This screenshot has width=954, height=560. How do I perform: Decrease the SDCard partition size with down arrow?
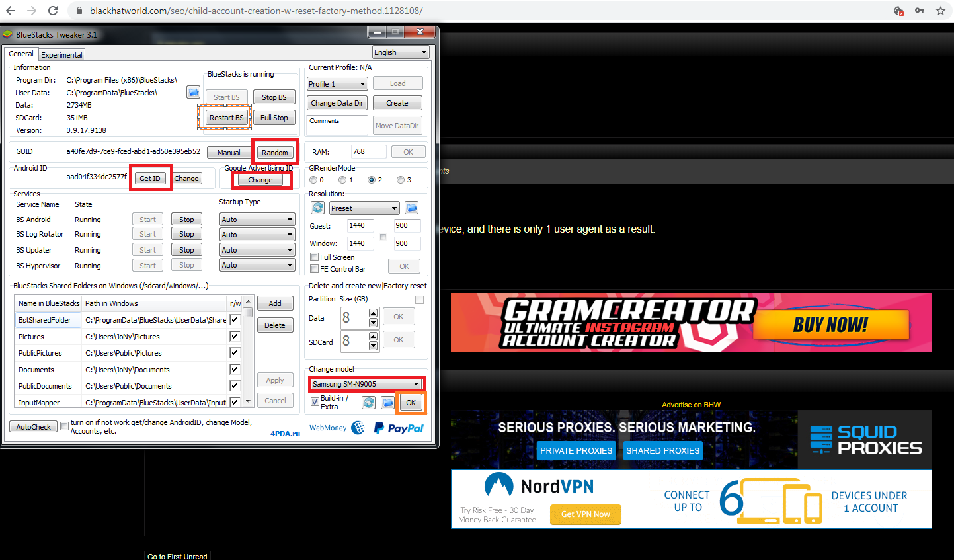pos(373,346)
